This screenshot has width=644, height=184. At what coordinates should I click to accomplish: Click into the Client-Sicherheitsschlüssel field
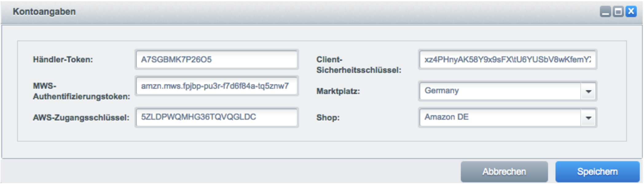coord(507,59)
